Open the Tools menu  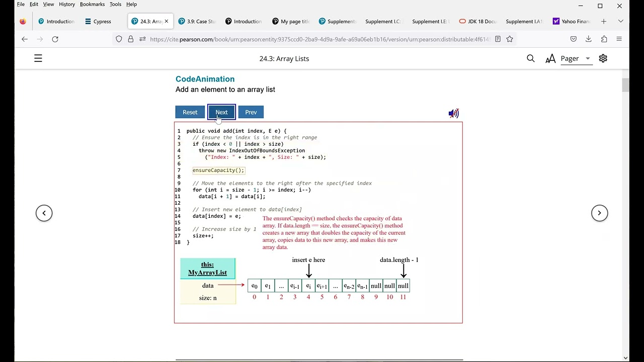tap(115, 5)
